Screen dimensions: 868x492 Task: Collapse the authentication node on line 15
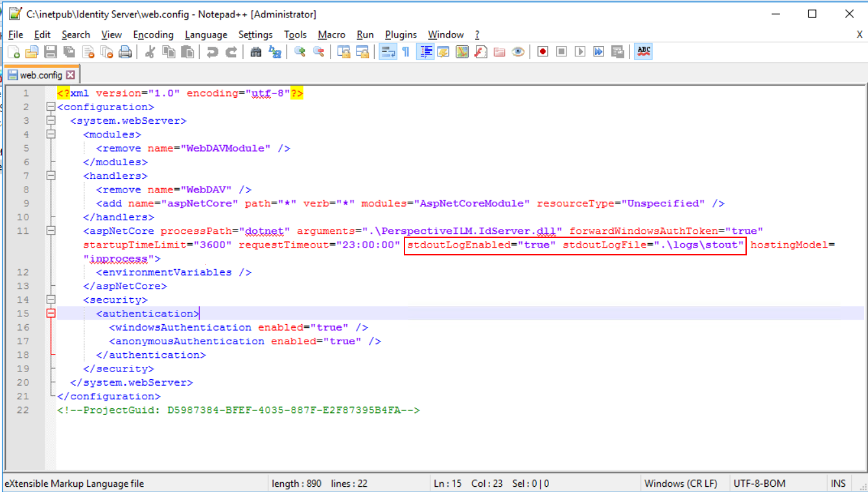pyautogui.click(x=51, y=313)
